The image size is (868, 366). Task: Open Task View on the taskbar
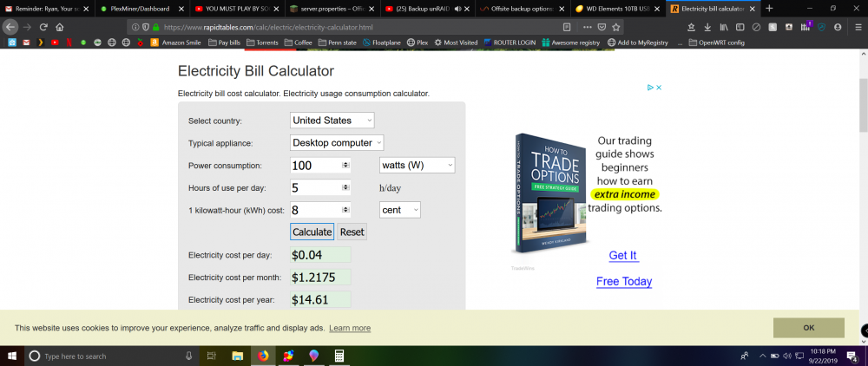[210, 356]
